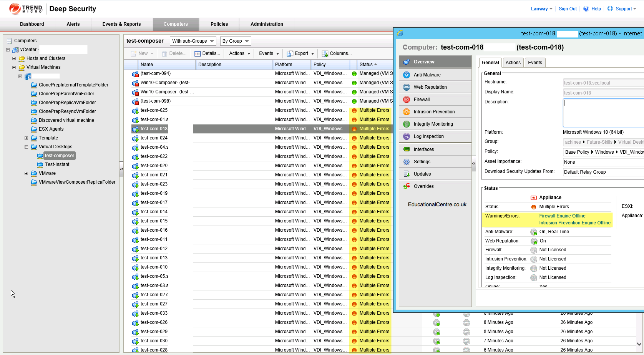Click the vCenter server icon
Viewport: 644px width, 355px height.
click(15, 50)
